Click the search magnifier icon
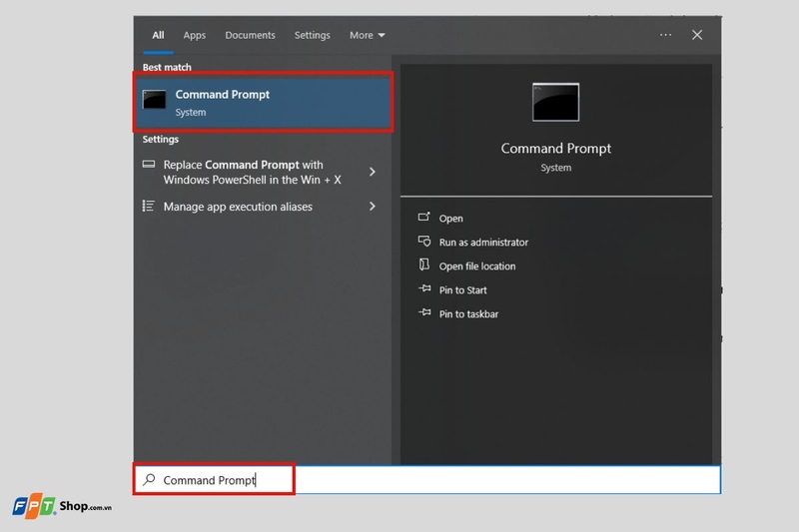The width and height of the screenshot is (799, 532). point(149,479)
